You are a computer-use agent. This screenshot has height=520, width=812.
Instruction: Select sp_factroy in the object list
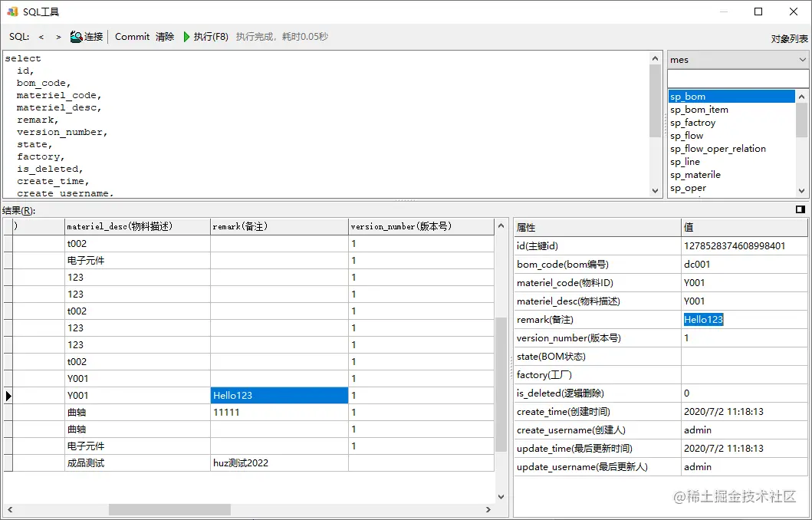click(731, 123)
